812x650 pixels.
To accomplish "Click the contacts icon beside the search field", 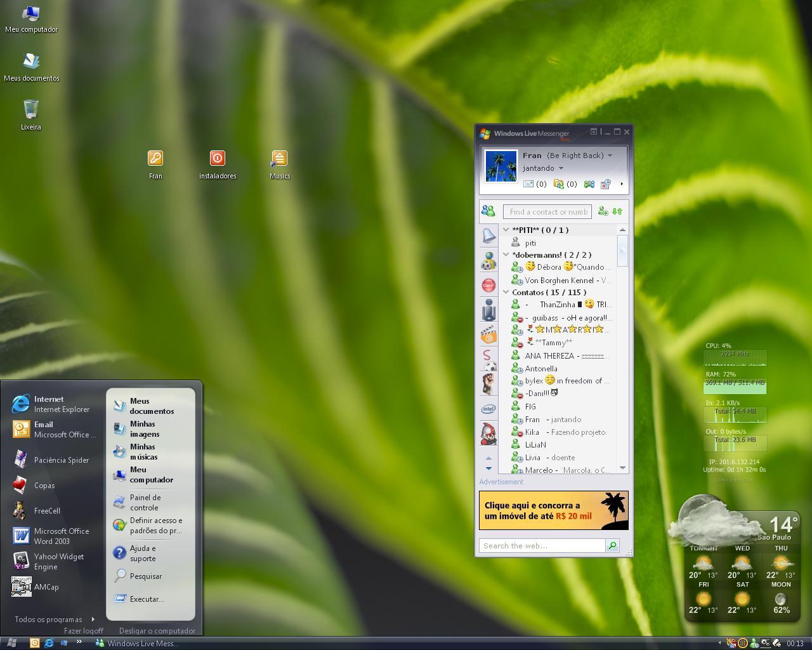I will point(488,211).
